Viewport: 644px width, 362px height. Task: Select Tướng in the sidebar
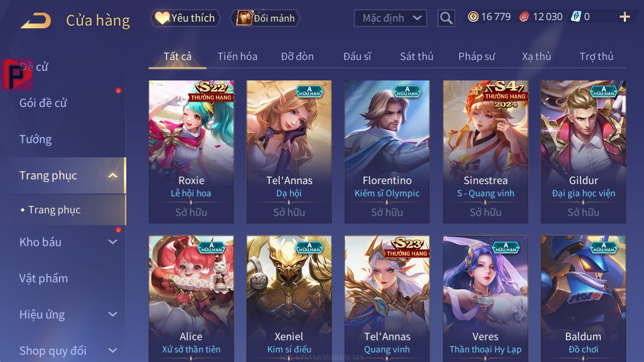(35, 139)
